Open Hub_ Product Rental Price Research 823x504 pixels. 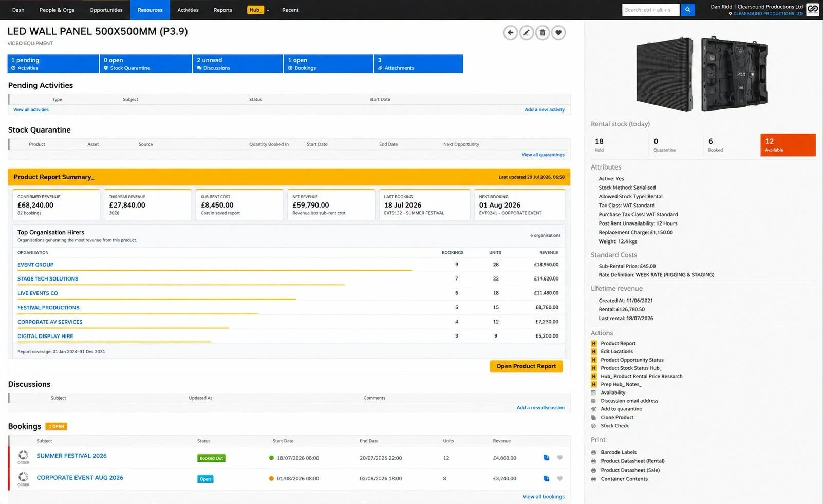642,376
